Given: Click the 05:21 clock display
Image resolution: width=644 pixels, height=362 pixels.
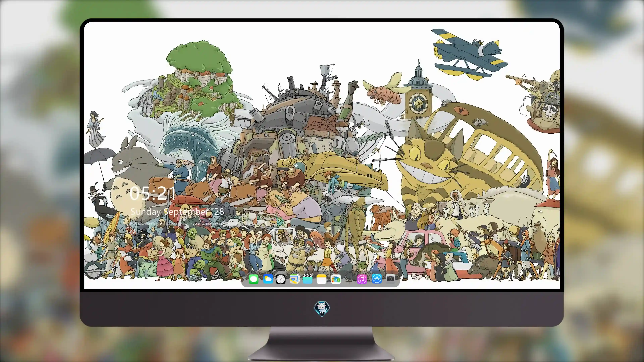Looking at the screenshot, I should 152,193.
